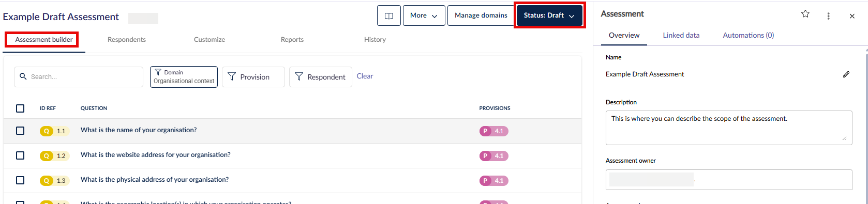Screen dimensions: 868x204
Task: Click the QUESTION column header
Action: coord(94,108)
